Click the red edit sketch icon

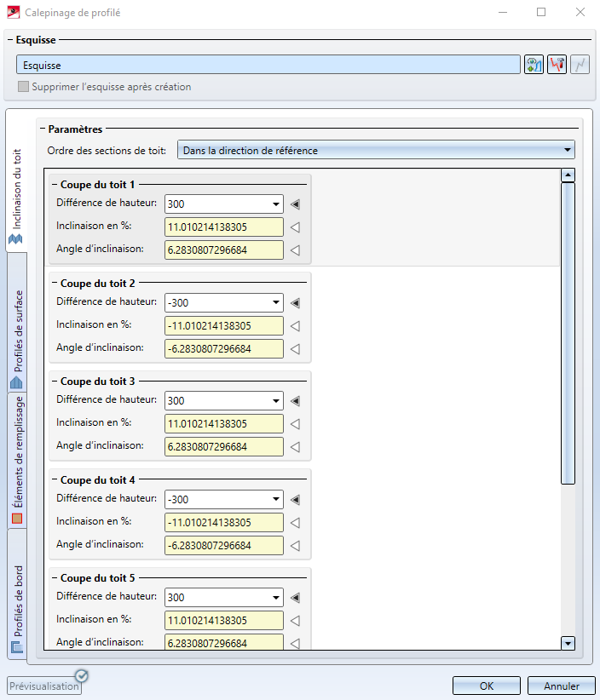point(557,65)
